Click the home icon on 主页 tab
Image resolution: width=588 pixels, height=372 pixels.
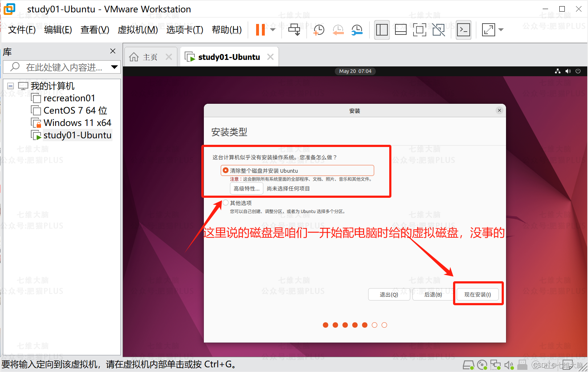point(134,57)
